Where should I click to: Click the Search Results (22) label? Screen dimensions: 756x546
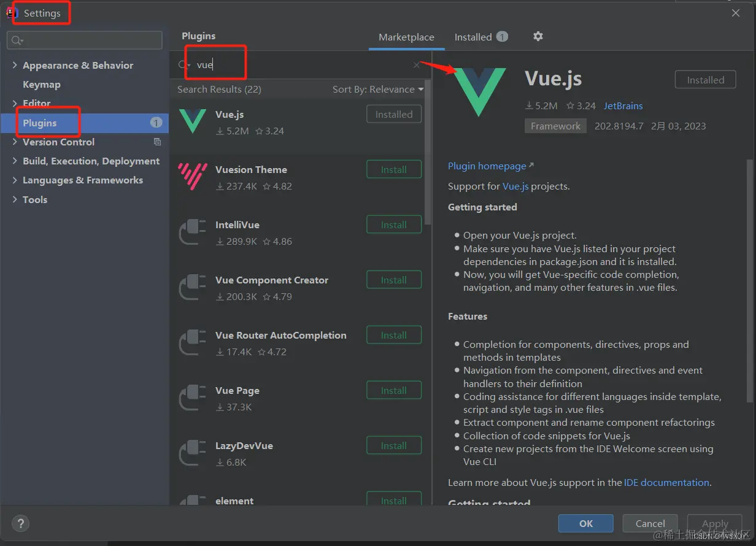pos(219,90)
